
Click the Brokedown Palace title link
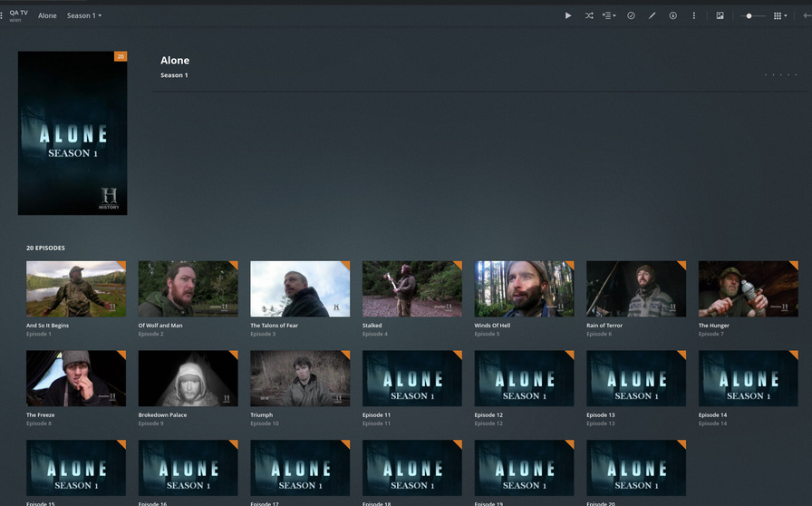[x=162, y=415]
